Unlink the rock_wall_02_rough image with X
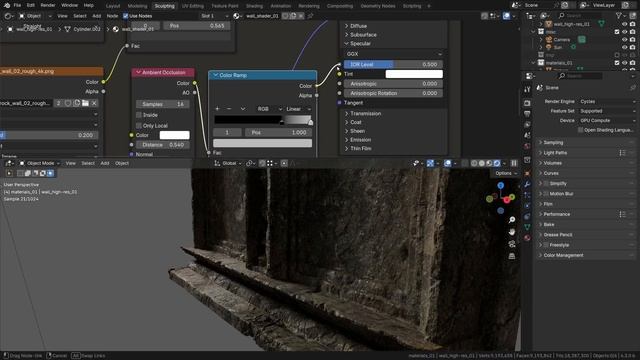The height and width of the screenshot is (360, 640). (94, 103)
